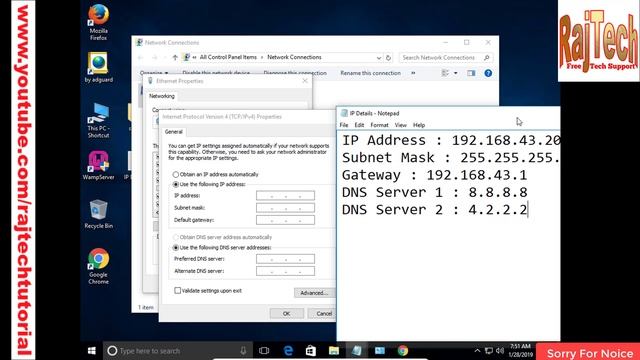
Task: Switch to Notepad taskbar icon
Action: pyautogui.click(x=357, y=351)
